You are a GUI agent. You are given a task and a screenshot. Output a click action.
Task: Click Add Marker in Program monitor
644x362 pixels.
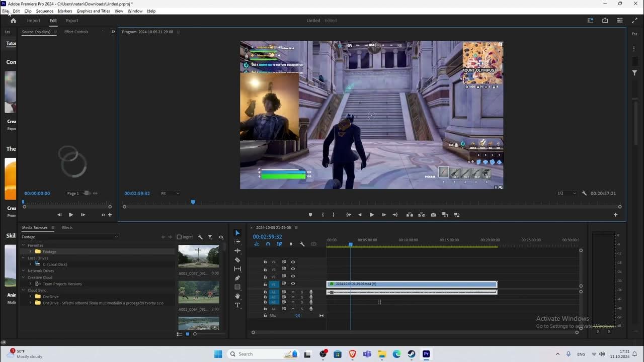pos(310,215)
